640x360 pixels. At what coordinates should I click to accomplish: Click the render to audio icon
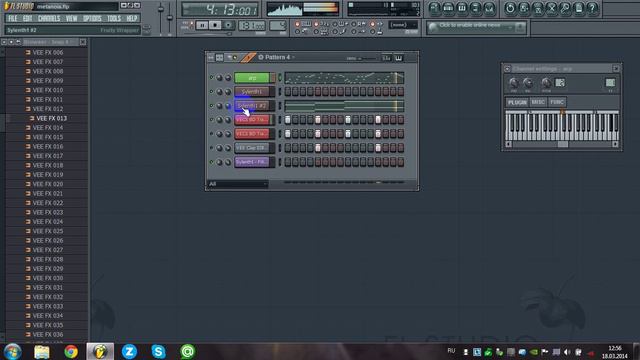[538, 8]
